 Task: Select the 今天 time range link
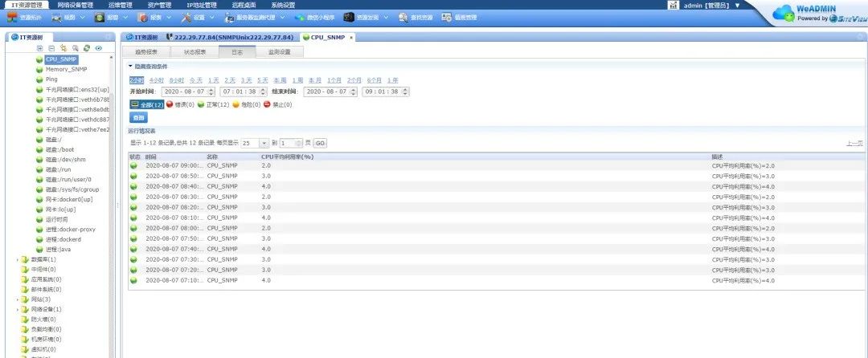click(x=196, y=80)
